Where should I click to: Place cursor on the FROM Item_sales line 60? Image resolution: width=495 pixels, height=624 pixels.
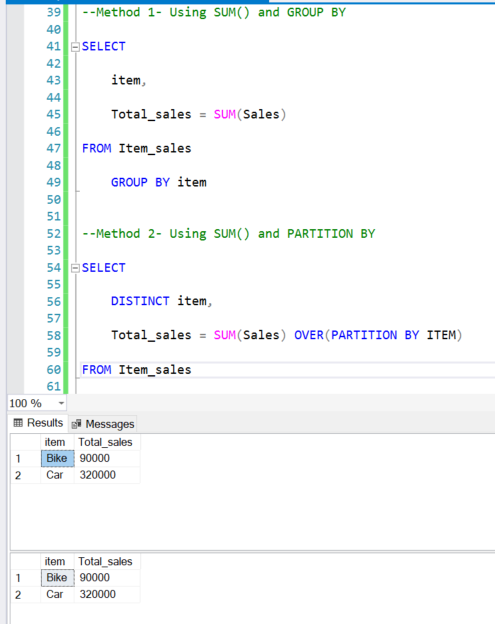(x=287, y=370)
